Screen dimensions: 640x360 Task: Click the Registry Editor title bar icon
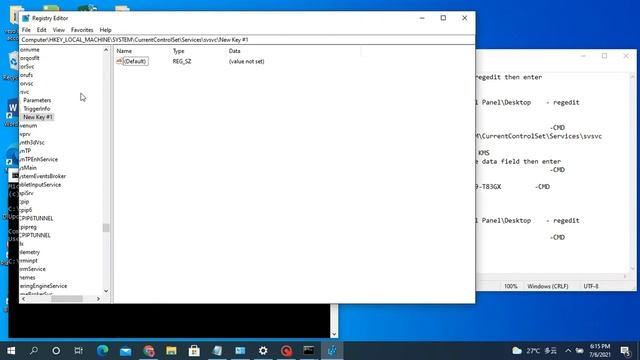[26, 18]
